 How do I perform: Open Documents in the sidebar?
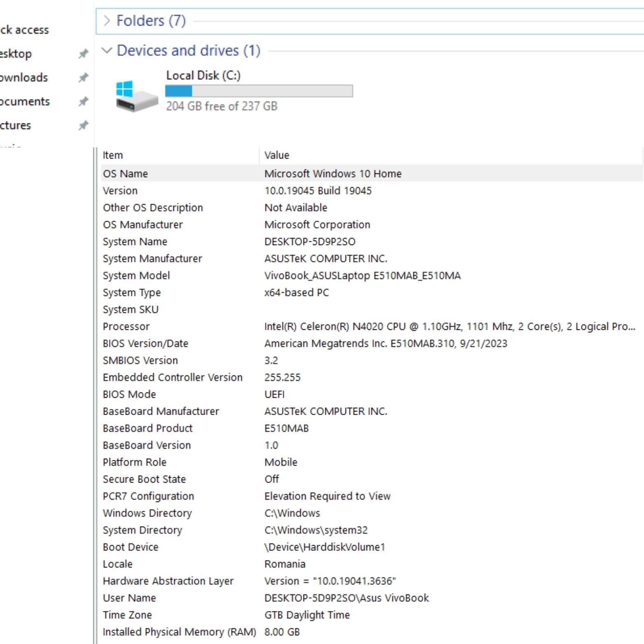point(25,101)
